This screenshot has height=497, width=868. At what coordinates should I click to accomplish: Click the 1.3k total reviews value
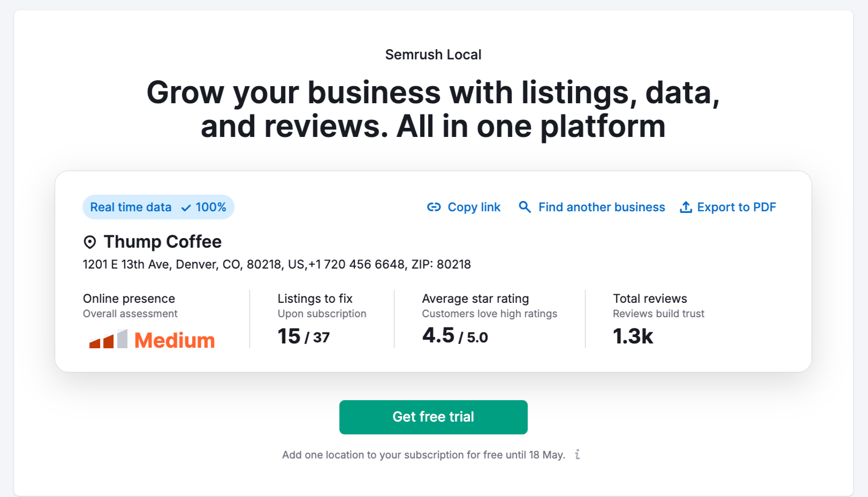point(633,337)
